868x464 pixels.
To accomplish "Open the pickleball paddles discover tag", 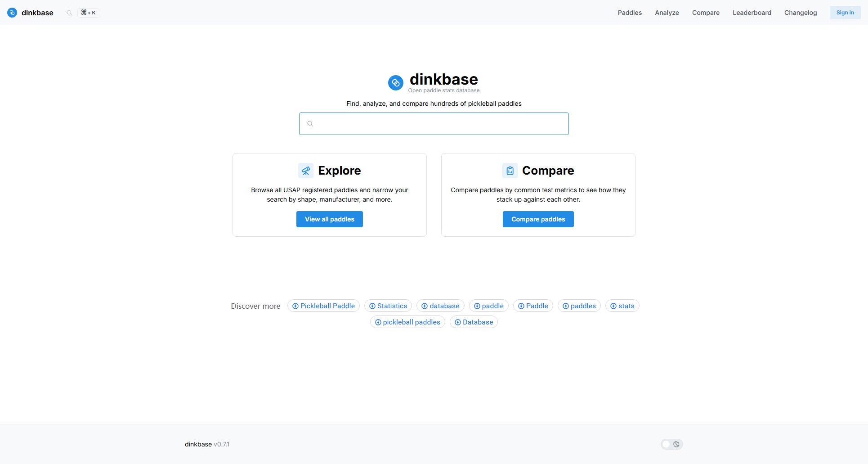I will click(x=407, y=322).
